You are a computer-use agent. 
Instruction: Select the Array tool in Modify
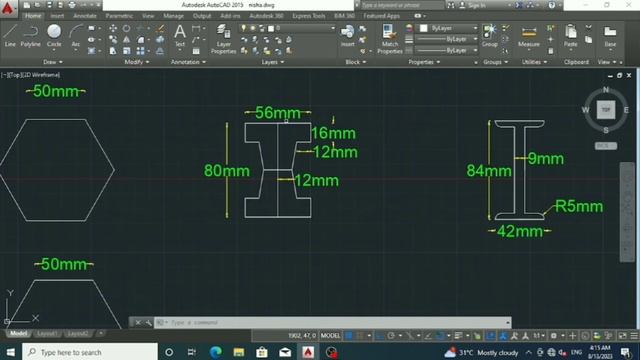coord(140,51)
